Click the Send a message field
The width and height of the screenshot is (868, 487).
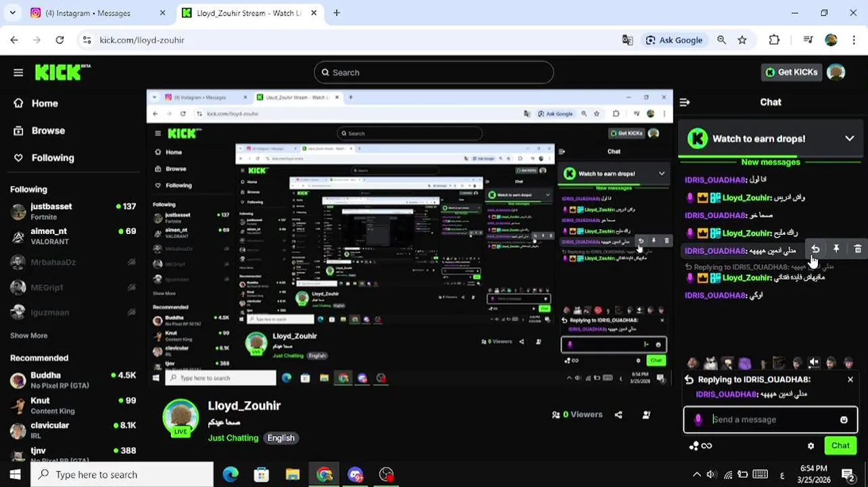771,419
